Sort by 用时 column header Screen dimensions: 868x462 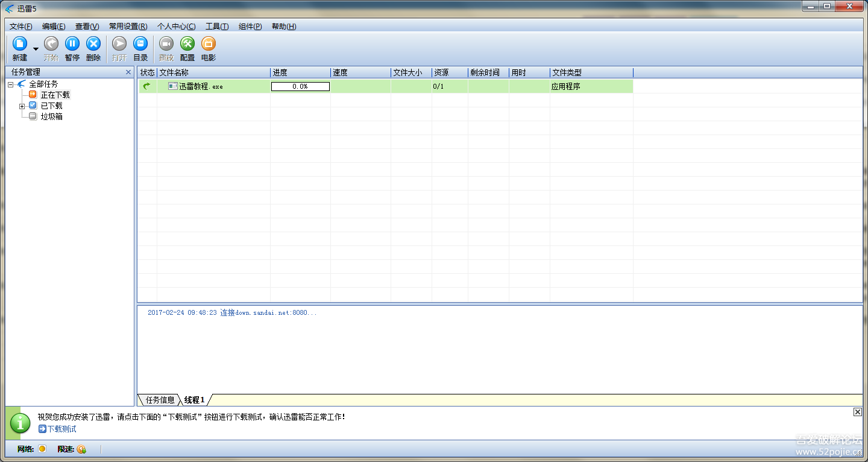point(529,72)
